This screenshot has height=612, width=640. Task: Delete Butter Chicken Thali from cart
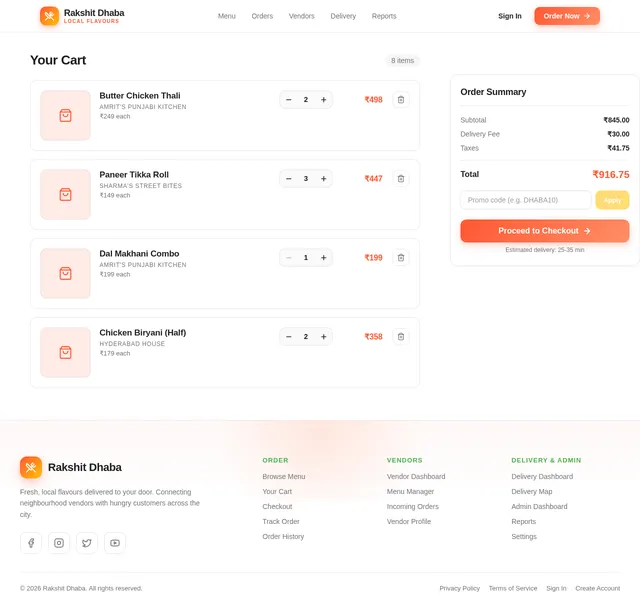point(401,100)
